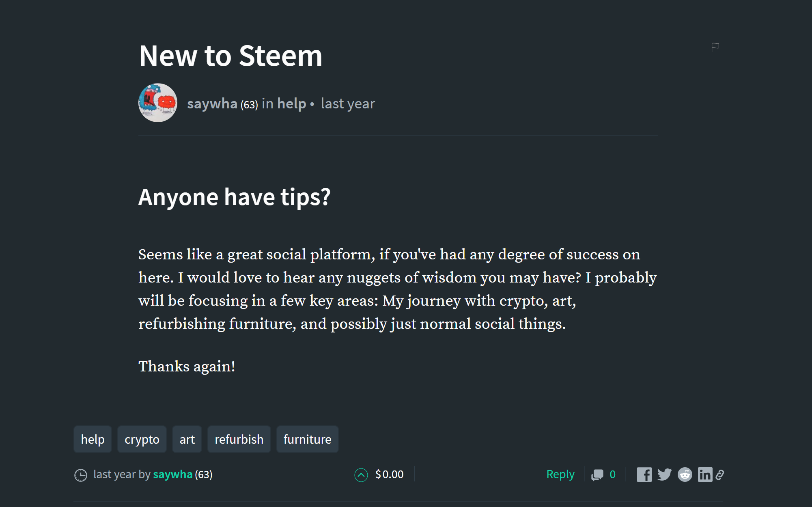Open saywha profile from the header
Viewport: 812px width, 507px height.
click(x=212, y=104)
